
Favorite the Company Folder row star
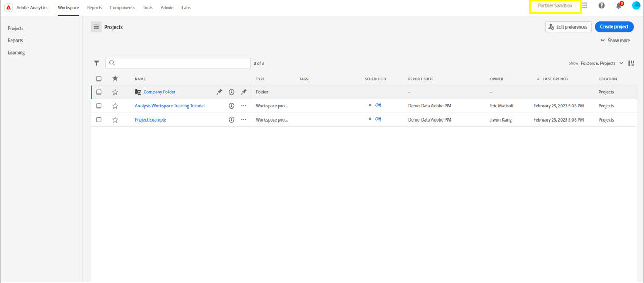point(115,92)
